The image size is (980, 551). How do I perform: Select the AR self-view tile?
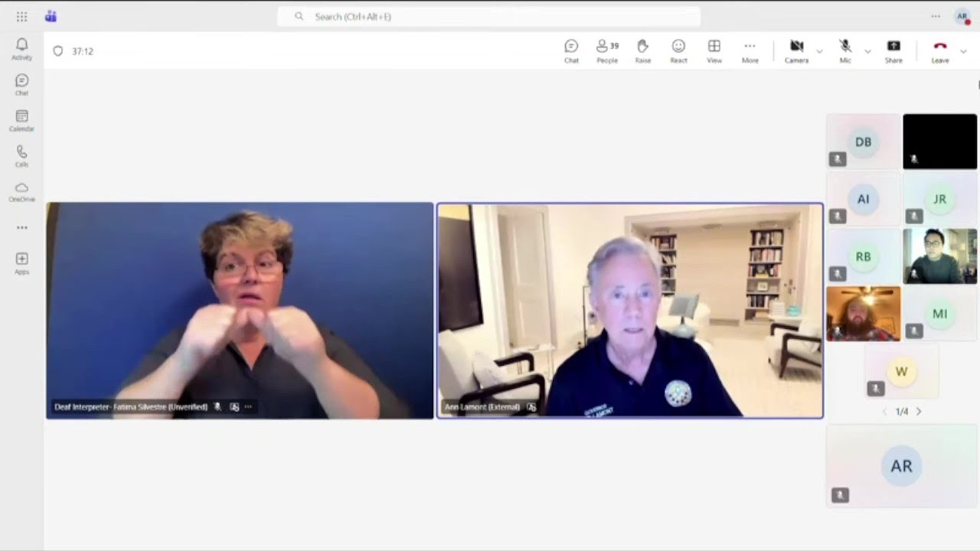point(902,466)
